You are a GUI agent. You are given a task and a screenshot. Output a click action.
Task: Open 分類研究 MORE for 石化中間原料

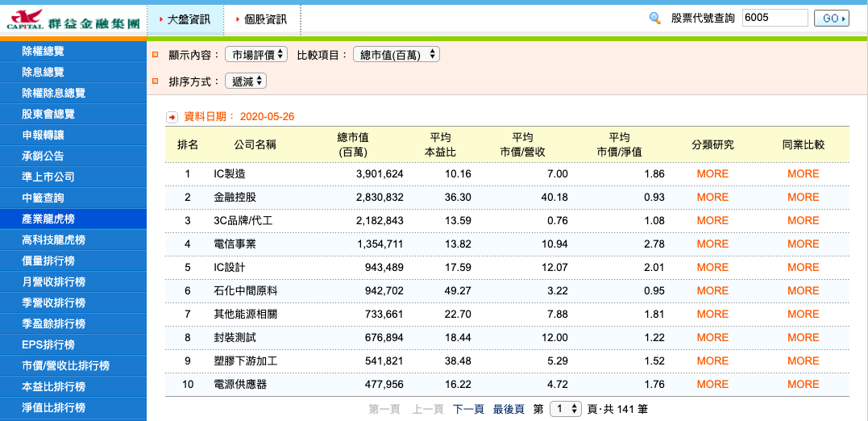pos(712,291)
